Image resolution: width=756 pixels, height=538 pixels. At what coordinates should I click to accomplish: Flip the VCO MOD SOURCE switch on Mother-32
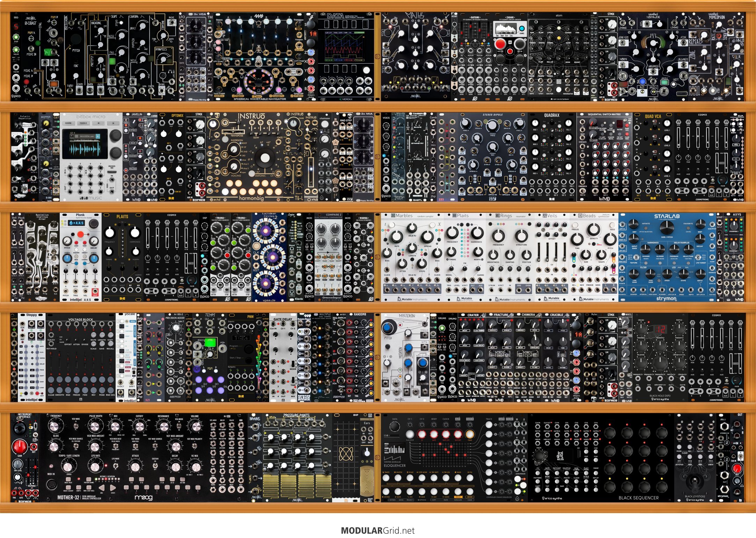click(76, 445)
